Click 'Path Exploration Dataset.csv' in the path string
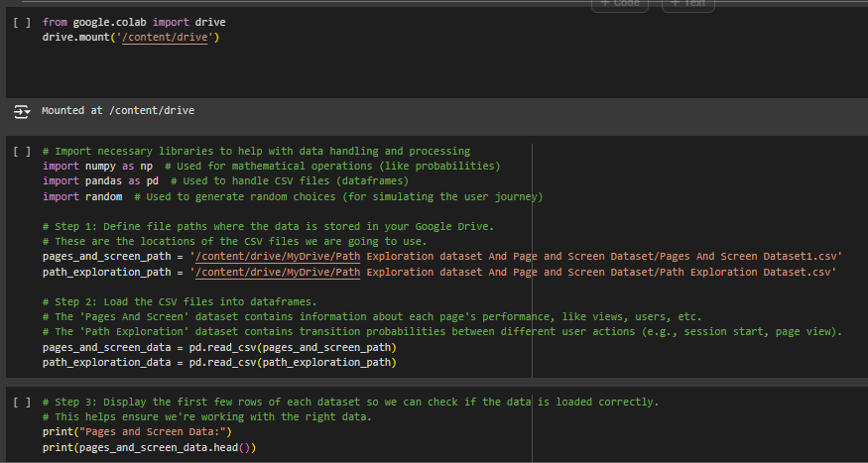 (747, 273)
